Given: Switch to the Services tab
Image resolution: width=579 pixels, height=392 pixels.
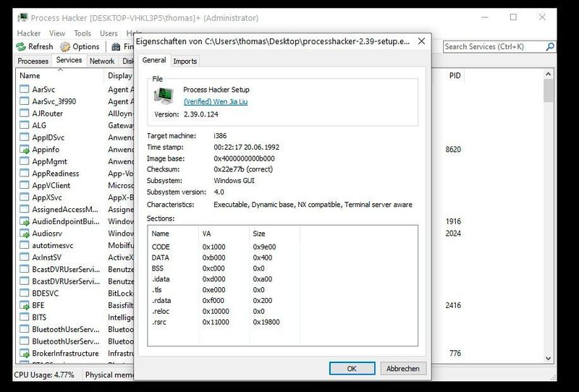Looking at the screenshot, I should coord(69,60).
